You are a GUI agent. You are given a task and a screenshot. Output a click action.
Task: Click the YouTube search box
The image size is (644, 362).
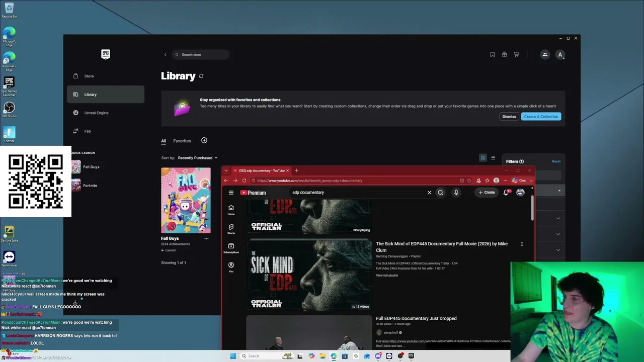358,193
